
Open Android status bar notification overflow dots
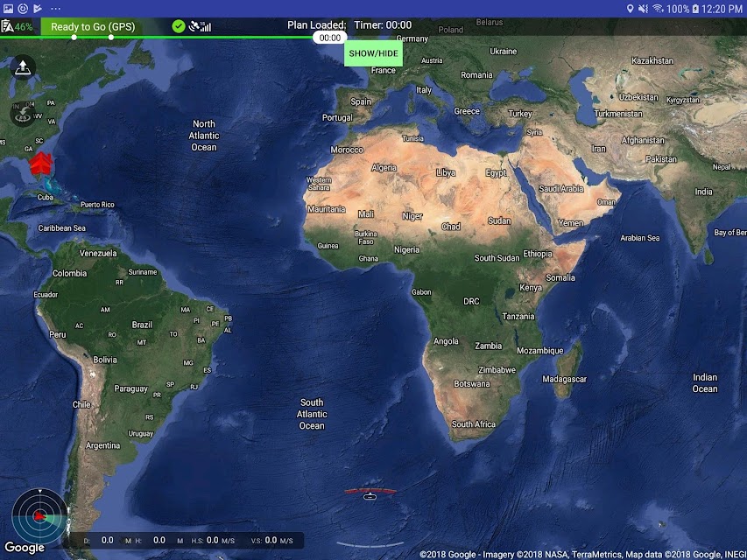point(56,9)
